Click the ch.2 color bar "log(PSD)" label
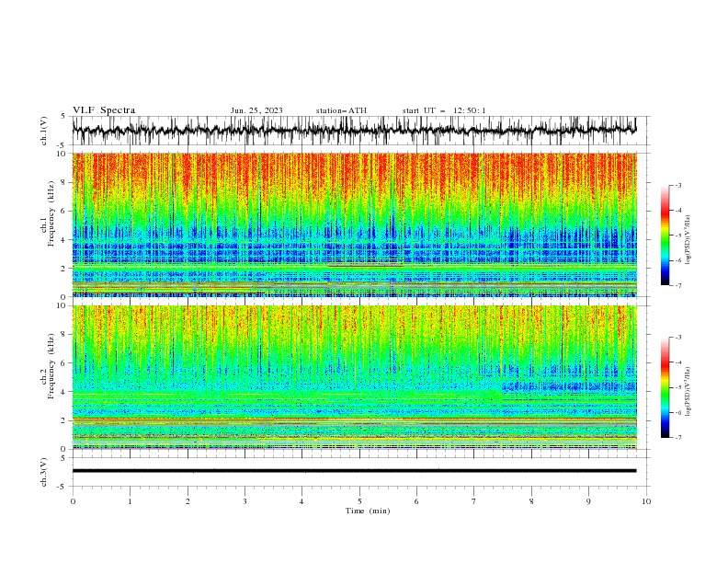 tap(688, 391)
